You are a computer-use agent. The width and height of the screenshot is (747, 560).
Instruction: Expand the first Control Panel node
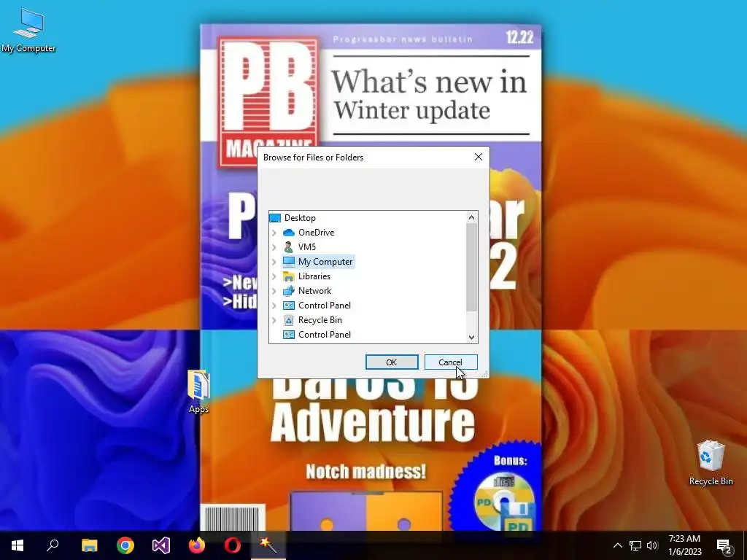[x=274, y=306]
